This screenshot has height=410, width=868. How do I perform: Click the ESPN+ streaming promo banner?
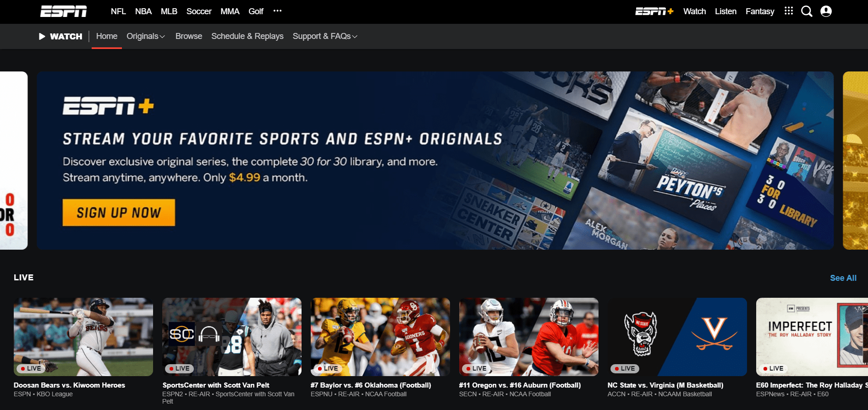pyautogui.click(x=435, y=160)
